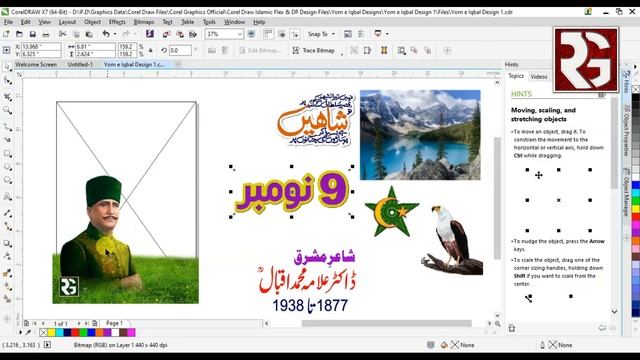Screen dimensions: 640x360
Task: Click the Import icon
Action: click(x=167, y=34)
